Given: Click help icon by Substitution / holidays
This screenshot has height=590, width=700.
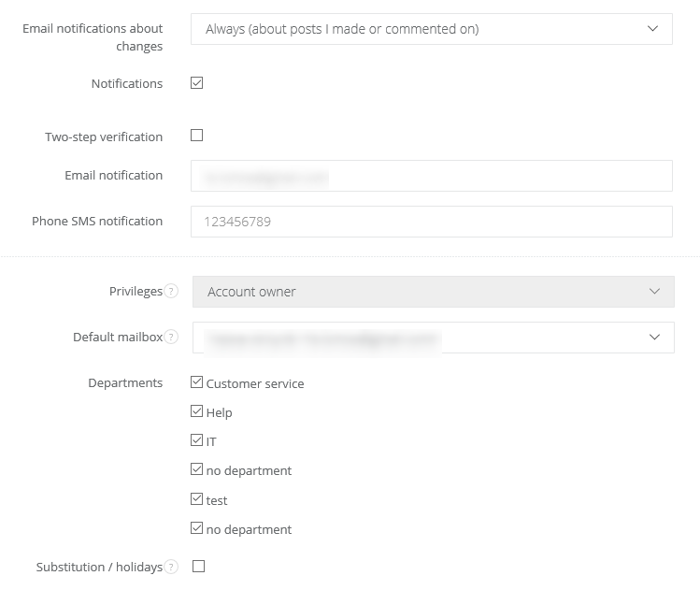Looking at the screenshot, I should click(x=171, y=568).
